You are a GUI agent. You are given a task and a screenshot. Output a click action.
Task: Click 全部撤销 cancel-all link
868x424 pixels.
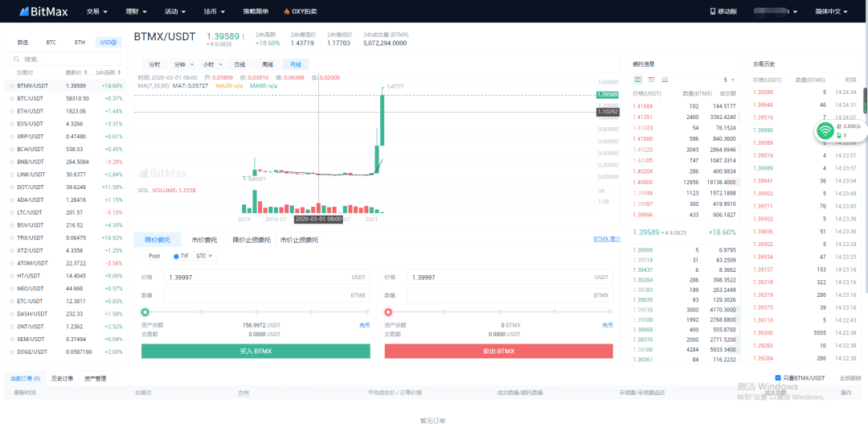(850, 378)
